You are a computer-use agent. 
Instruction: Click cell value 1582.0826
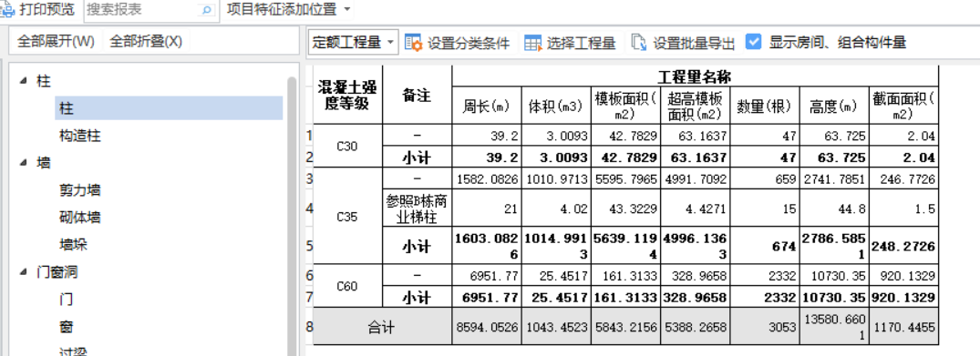486,178
